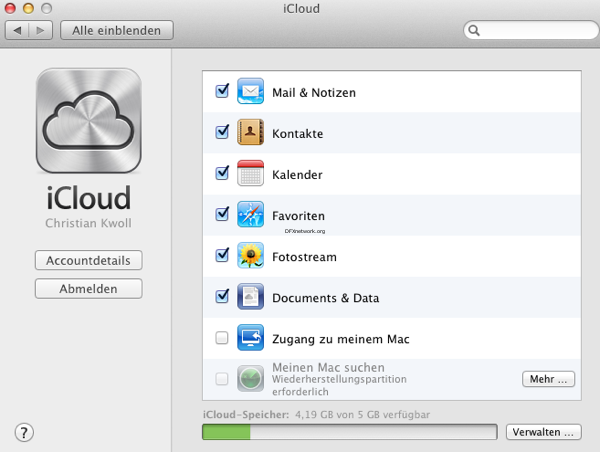Close the window with the red button
Screen dimensions: 600x452
tap(10, 8)
